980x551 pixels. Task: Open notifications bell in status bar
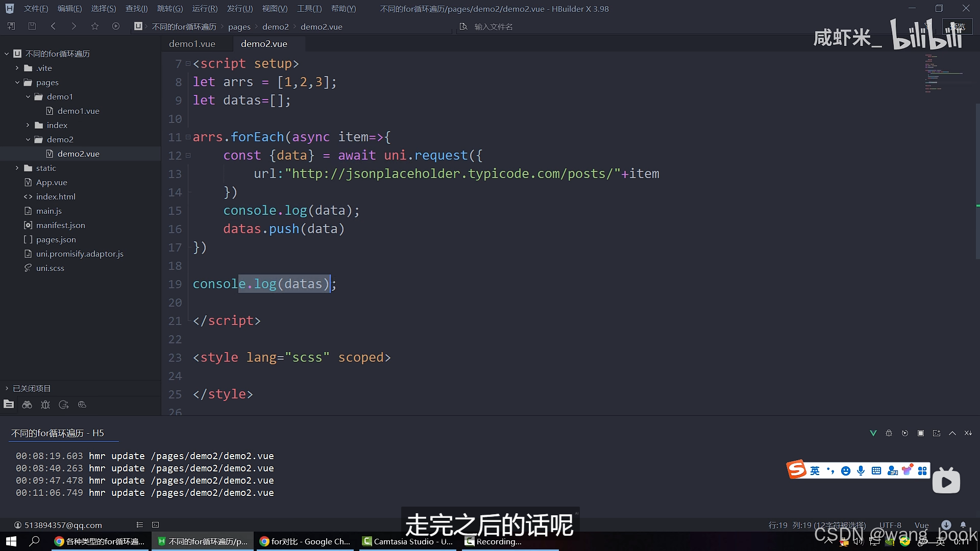click(963, 525)
